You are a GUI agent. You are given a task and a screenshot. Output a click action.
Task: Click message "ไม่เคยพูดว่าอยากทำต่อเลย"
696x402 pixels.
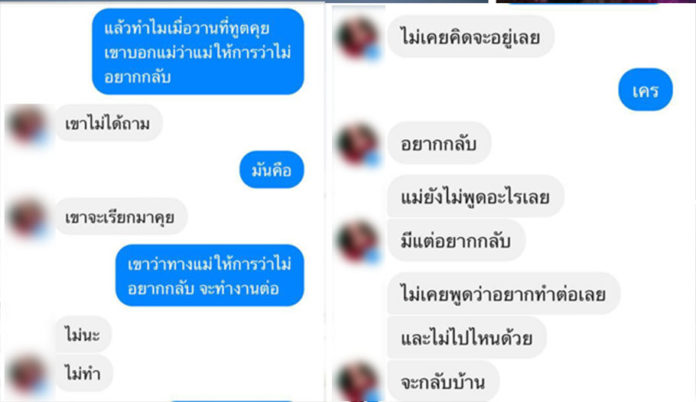click(x=503, y=294)
